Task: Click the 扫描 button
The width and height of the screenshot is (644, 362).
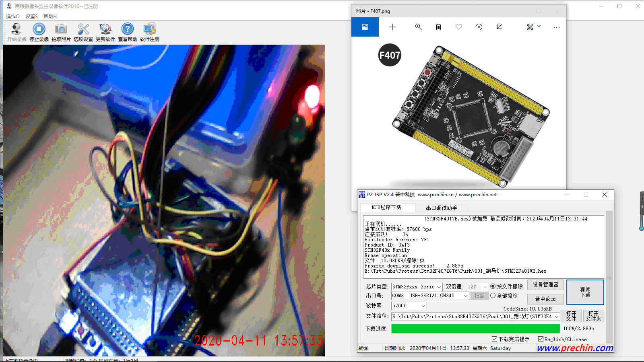Action: coord(479,296)
